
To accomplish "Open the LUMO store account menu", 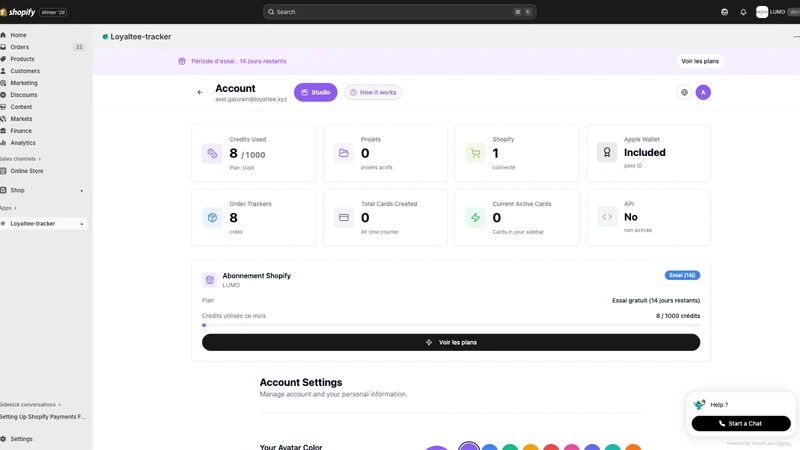I will click(777, 12).
